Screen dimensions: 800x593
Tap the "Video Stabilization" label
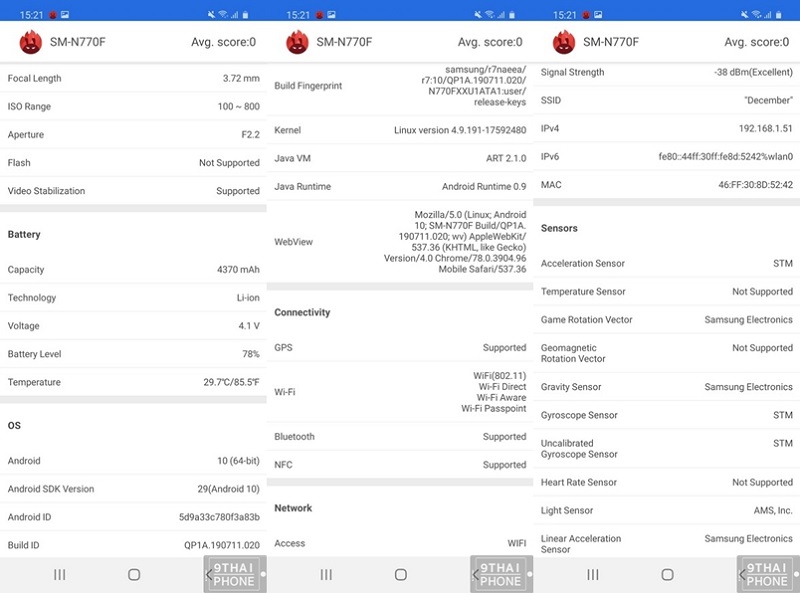click(x=46, y=191)
